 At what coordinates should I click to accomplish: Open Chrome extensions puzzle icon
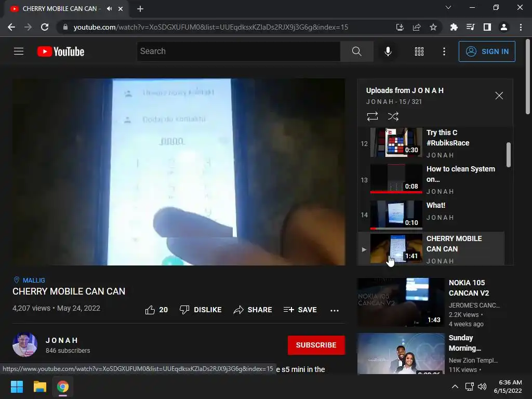pyautogui.click(x=454, y=27)
